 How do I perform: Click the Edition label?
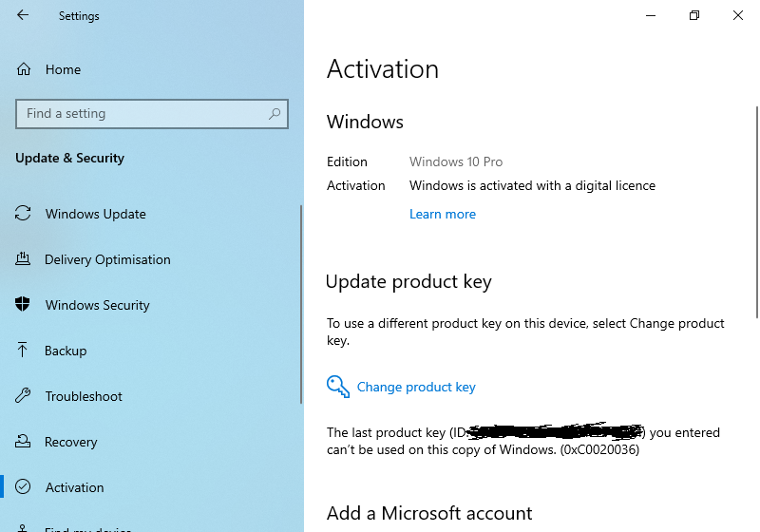[x=347, y=161]
